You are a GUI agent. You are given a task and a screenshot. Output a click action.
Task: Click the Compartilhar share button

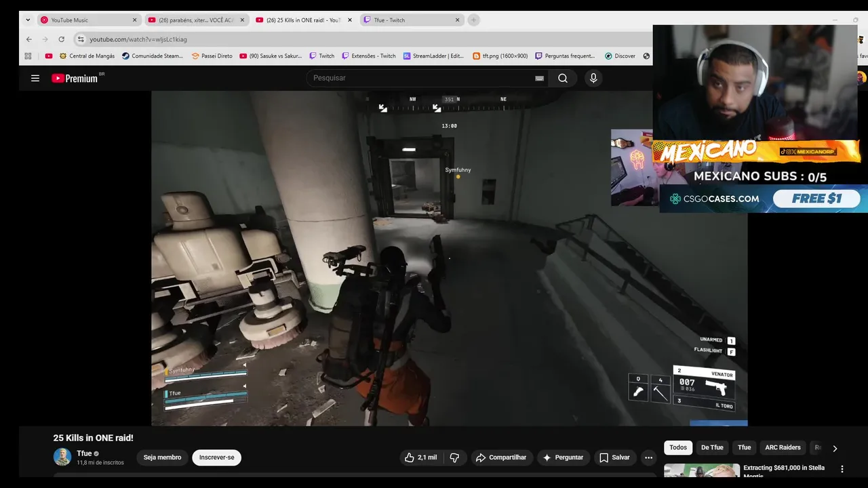pyautogui.click(x=502, y=457)
